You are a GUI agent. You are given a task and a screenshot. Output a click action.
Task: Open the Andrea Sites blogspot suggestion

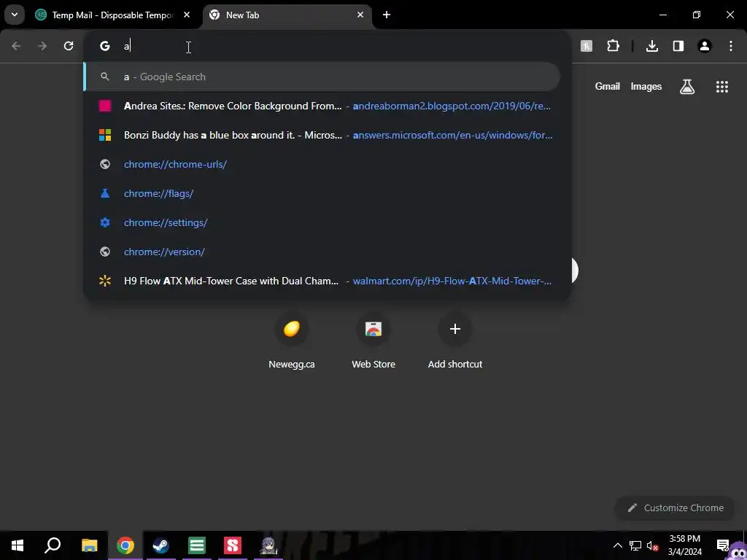coord(328,106)
